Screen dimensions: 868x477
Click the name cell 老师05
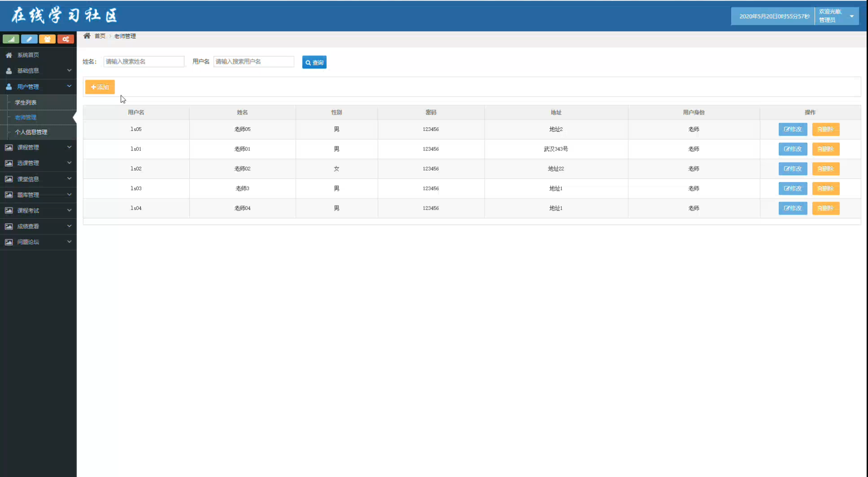pyautogui.click(x=242, y=129)
